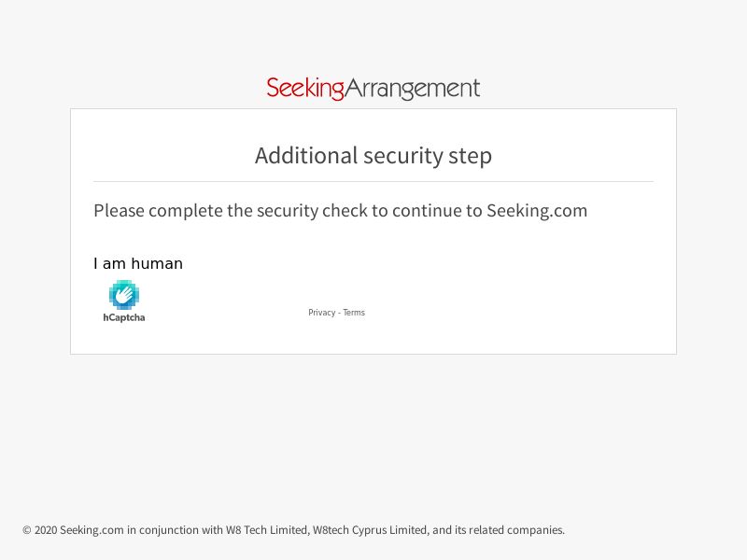Check the "I am human" label
747x560 pixels.
[x=138, y=264]
